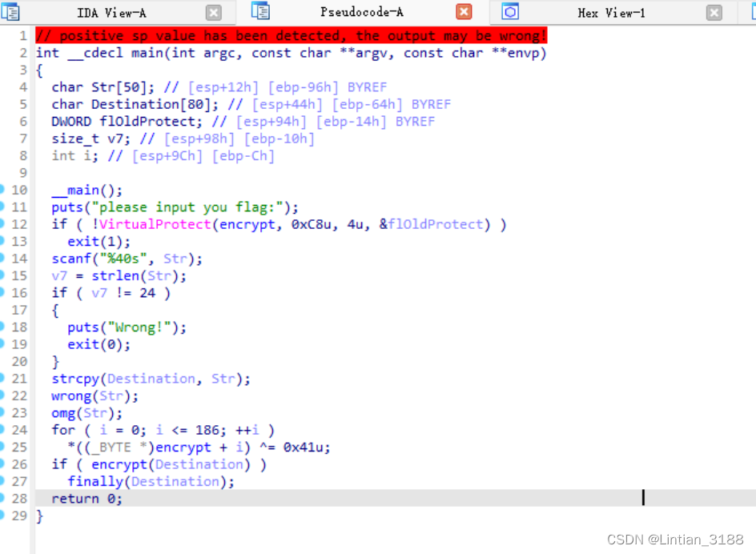The height and width of the screenshot is (554, 756).
Task: Click the main function signature line
Action: coord(292,53)
